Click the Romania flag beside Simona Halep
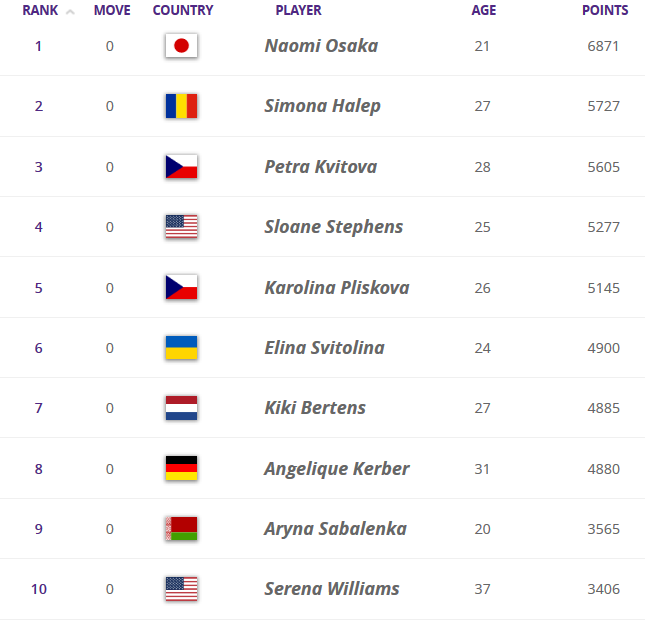 181,106
